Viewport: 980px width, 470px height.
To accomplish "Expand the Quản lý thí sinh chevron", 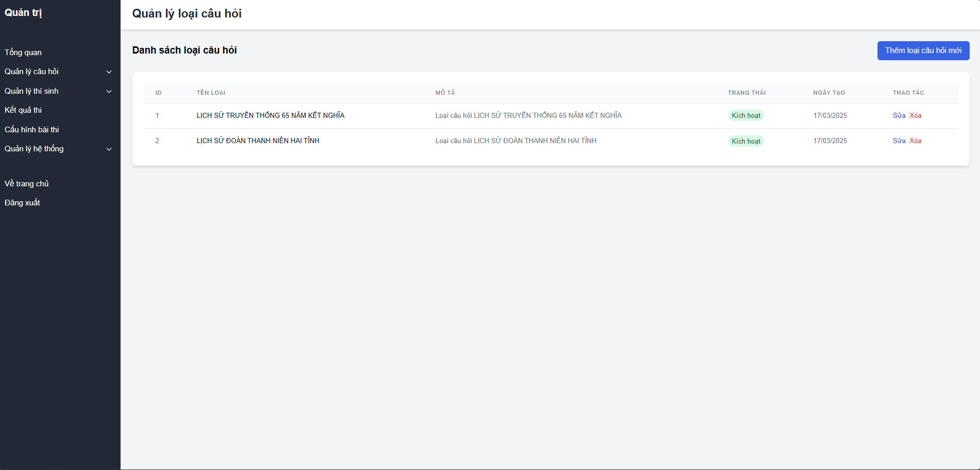I will [109, 92].
